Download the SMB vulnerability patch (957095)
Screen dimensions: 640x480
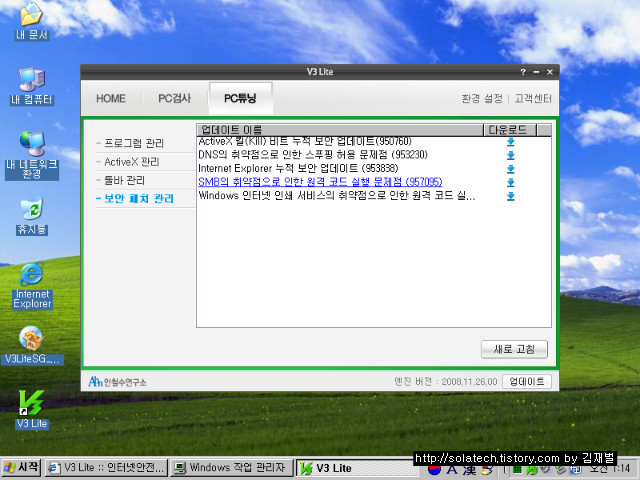[x=510, y=182]
